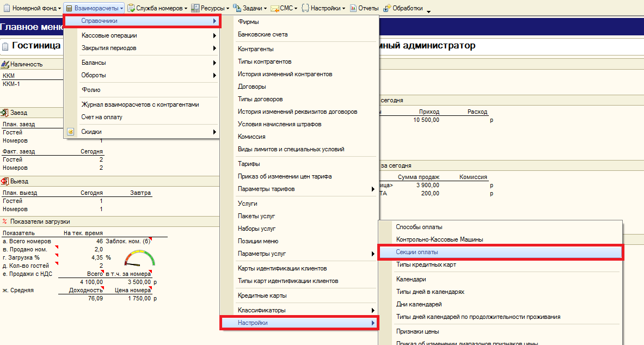The width and height of the screenshot is (644, 345).
Task: Click the Выезд section icon
Action: pyautogui.click(x=5, y=181)
